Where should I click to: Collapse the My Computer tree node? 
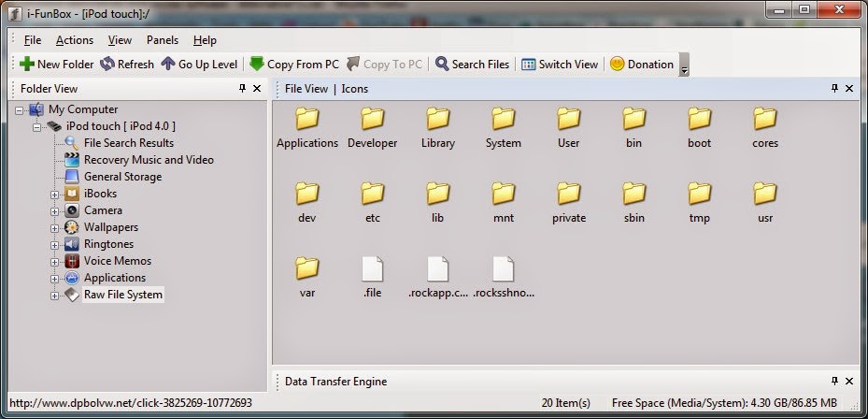tap(20, 110)
